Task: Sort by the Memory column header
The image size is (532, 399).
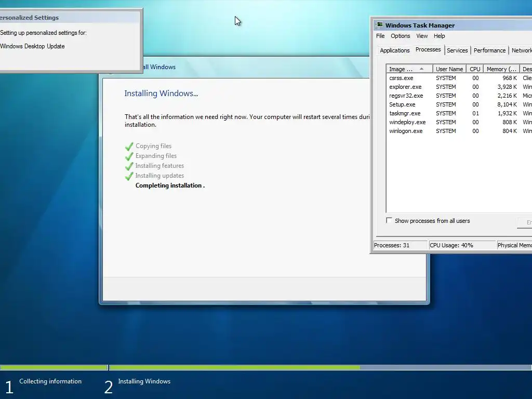Action: (501, 69)
